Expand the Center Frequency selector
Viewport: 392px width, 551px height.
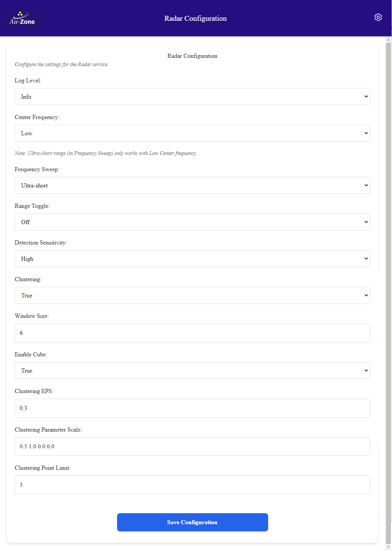point(192,133)
